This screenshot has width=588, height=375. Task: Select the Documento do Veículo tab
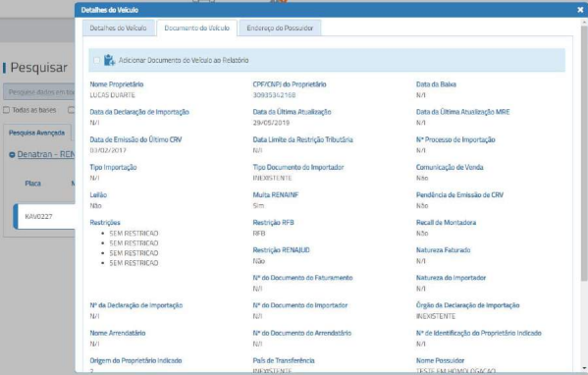197,28
